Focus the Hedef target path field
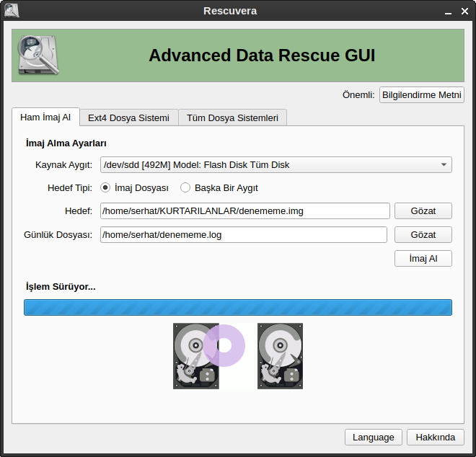 click(x=245, y=210)
